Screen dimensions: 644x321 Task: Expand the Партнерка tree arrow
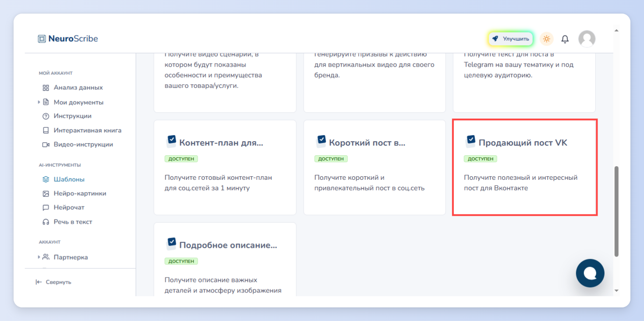[x=39, y=257]
